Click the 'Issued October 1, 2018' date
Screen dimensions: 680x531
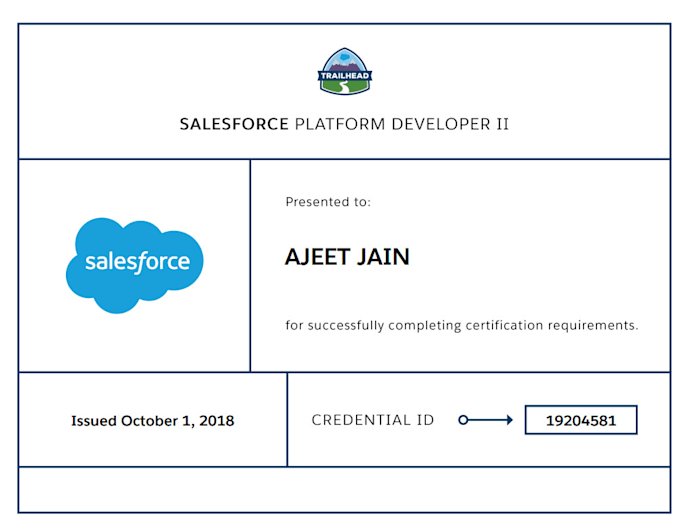(153, 421)
